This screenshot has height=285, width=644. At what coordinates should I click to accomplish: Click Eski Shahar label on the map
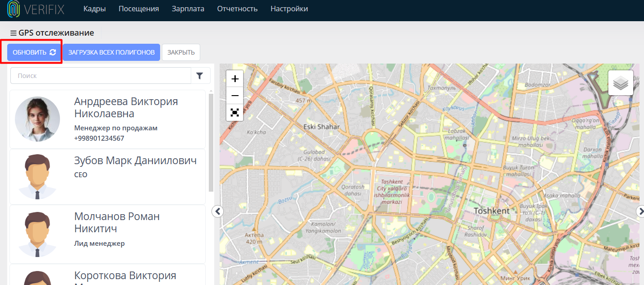point(322,127)
